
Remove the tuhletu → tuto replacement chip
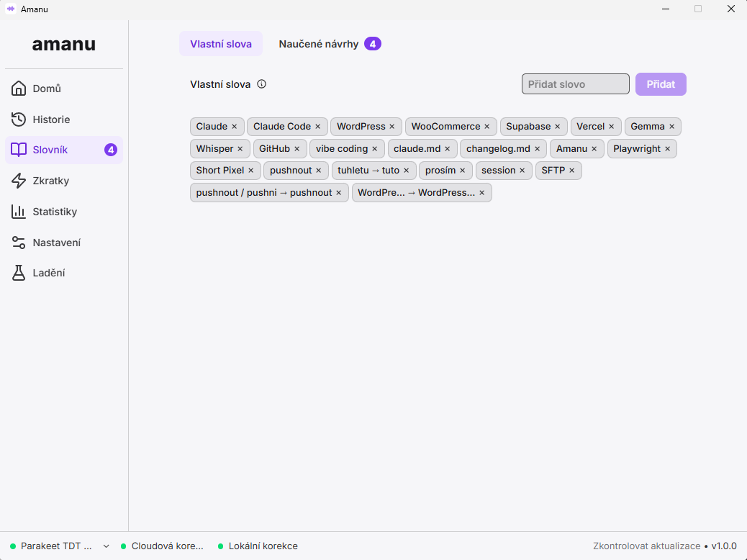tap(407, 171)
